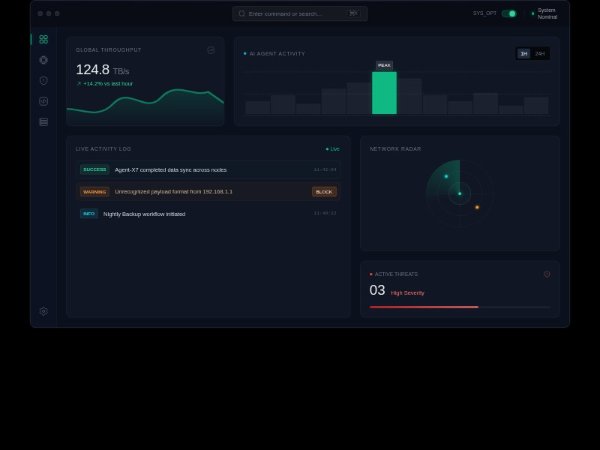
Task: Click database icon on Global Throughput card
Action: coord(211,50)
